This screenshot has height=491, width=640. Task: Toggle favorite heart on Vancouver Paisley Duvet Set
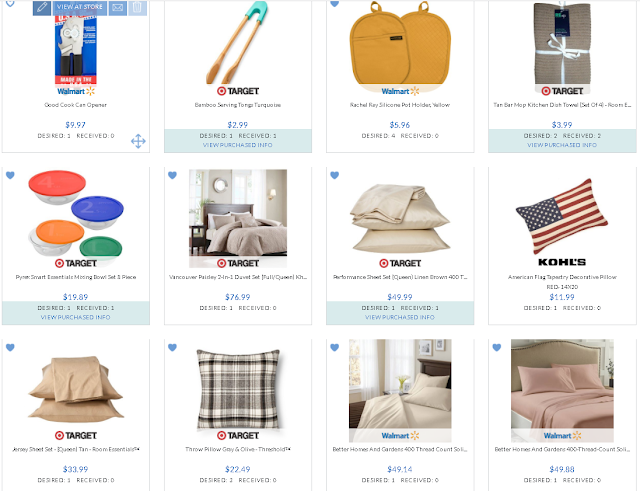click(172, 175)
